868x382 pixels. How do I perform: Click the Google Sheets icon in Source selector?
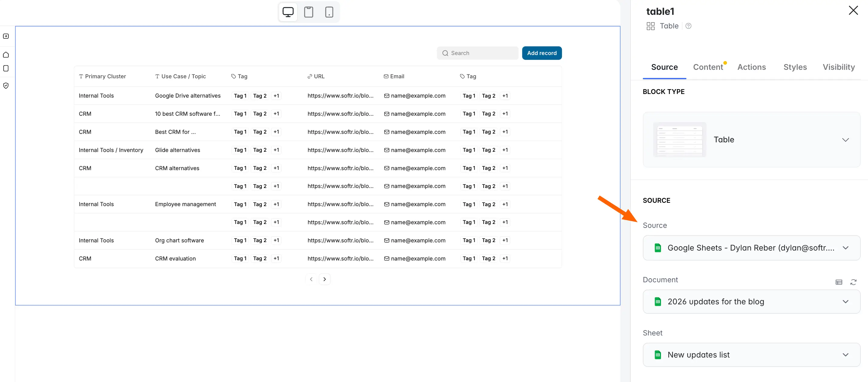pos(658,248)
